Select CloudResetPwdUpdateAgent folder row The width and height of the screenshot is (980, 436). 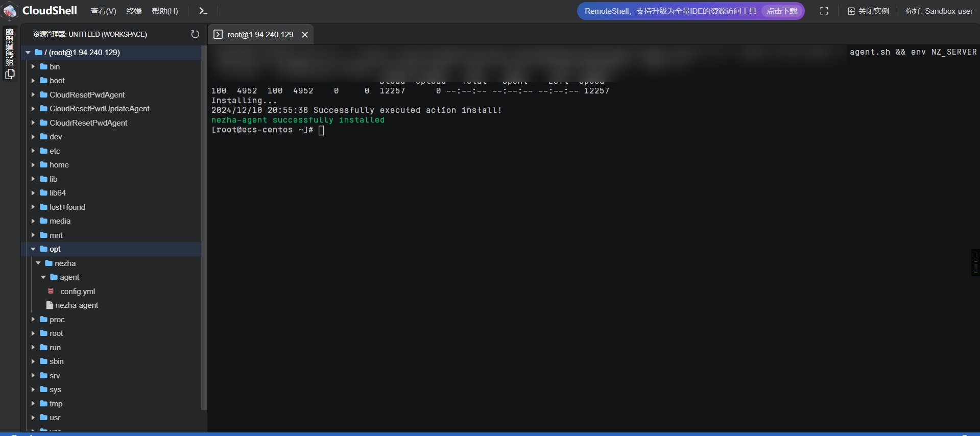111,109
